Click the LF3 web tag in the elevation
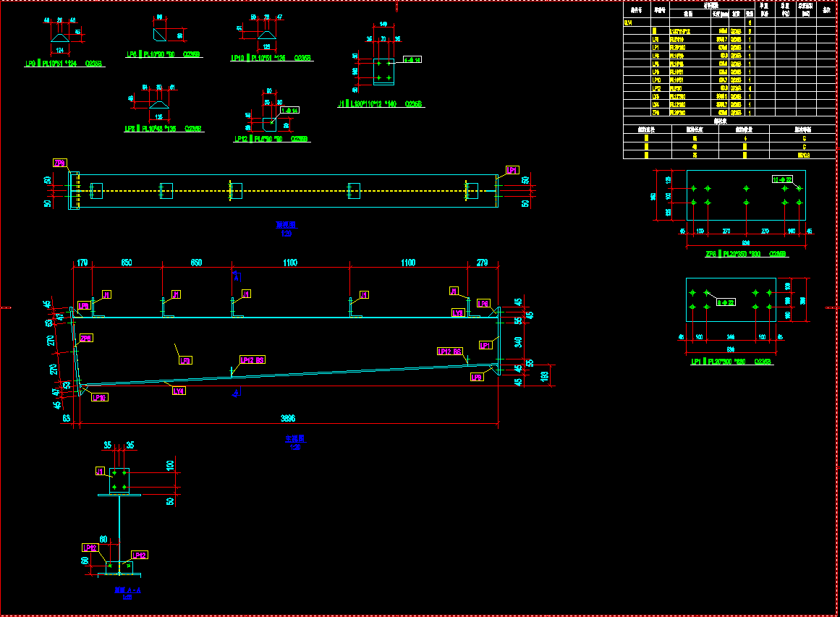 [x=185, y=360]
